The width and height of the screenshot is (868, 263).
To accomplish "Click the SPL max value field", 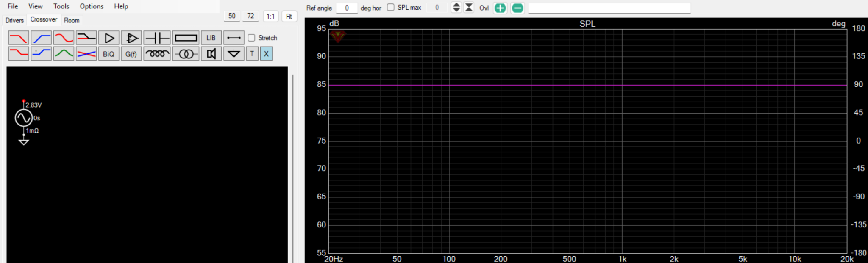I will tap(437, 8).
